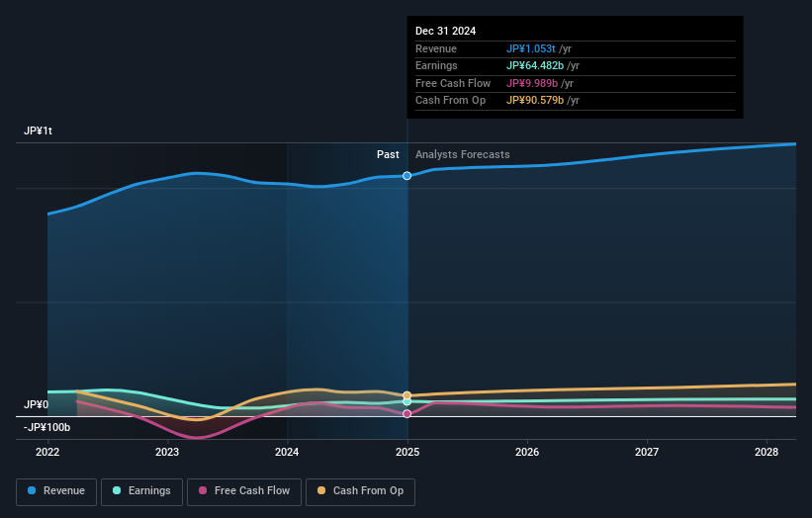
Task: Select the 2025 x-axis label
Action: pyautogui.click(x=407, y=453)
